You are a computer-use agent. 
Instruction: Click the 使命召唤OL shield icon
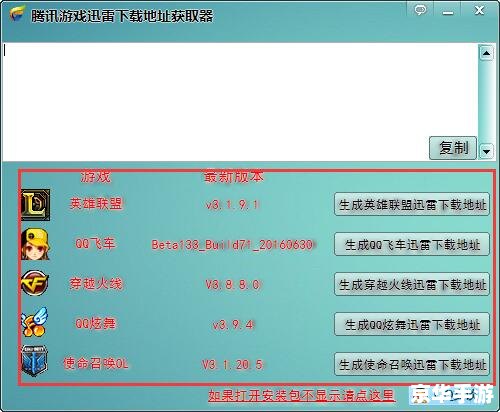tap(35, 361)
